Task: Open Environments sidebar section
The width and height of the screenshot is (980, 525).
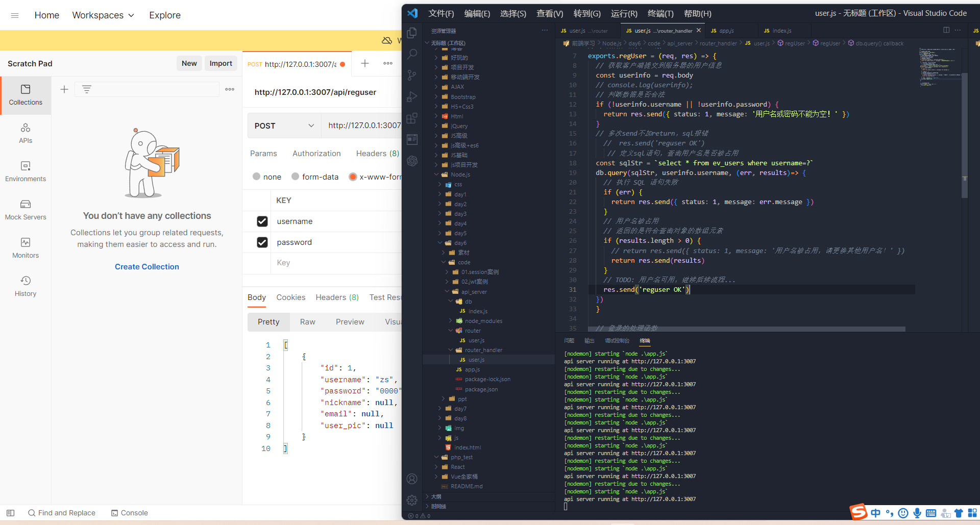Action: tap(26, 172)
